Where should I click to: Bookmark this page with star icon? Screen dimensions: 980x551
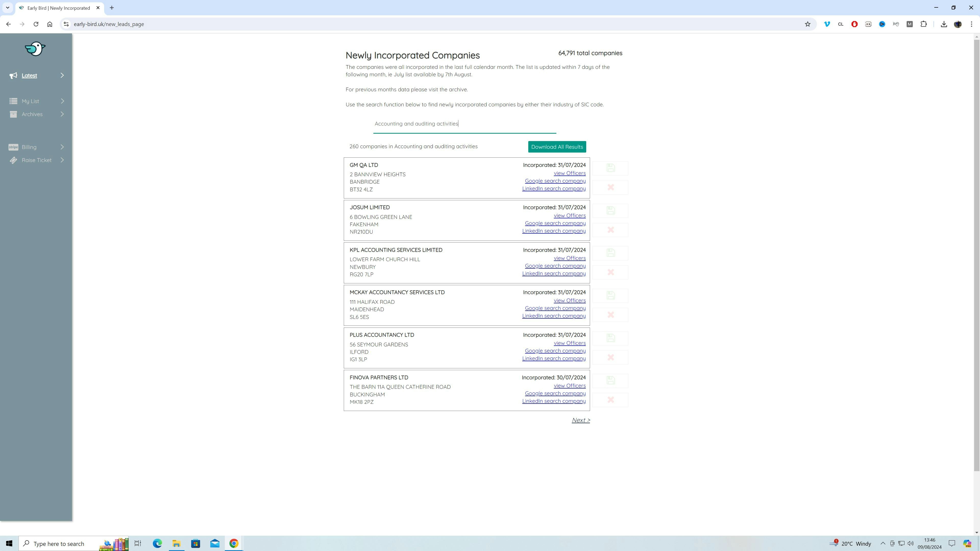point(807,24)
